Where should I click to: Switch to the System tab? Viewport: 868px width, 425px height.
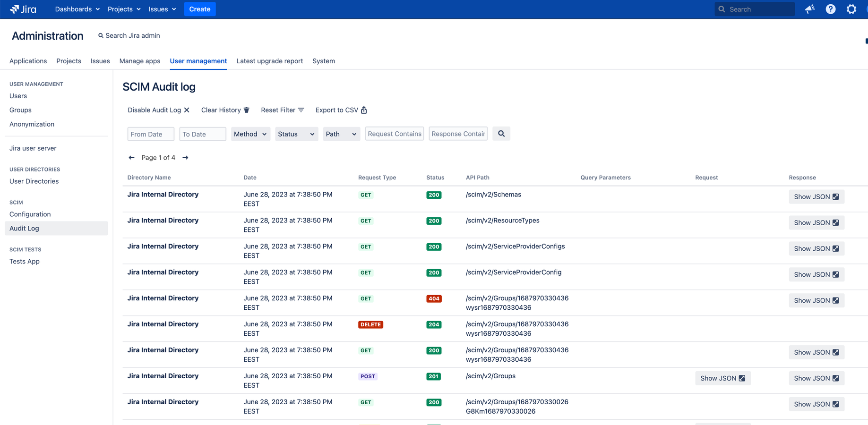[324, 61]
